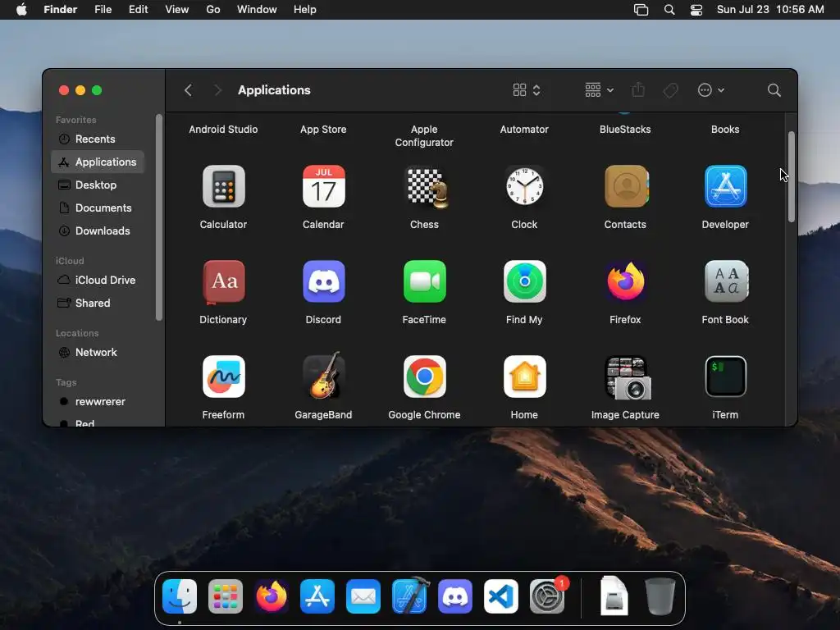Open the Clock app icon
The image size is (840, 630).
(524, 186)
